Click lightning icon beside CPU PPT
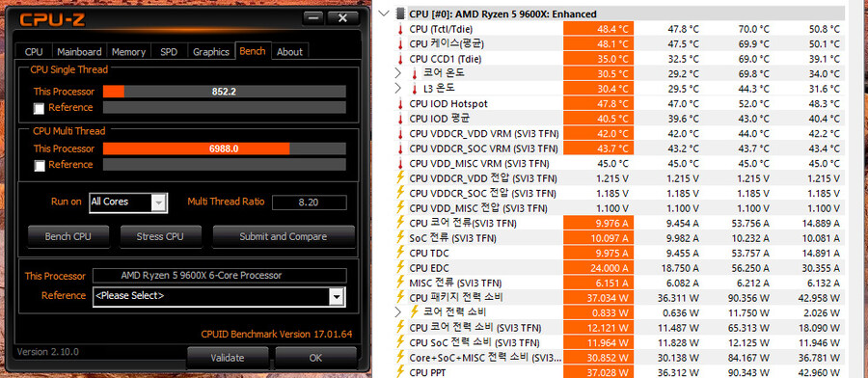868x378 pixels. [401, 371]
